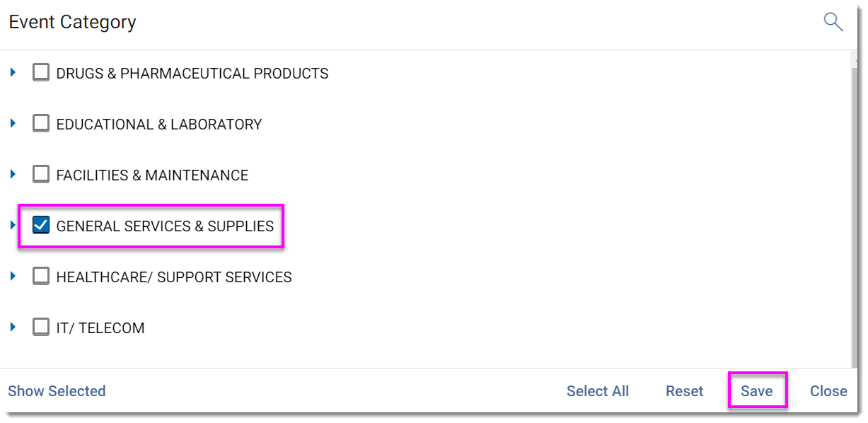Select the Healthcare/ Support Services label
868x423 pixels.
tap(174, 277)
